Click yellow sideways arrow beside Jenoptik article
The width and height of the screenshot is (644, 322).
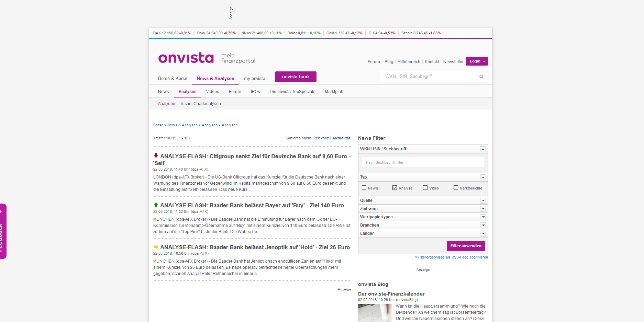[x=156, y=247]
